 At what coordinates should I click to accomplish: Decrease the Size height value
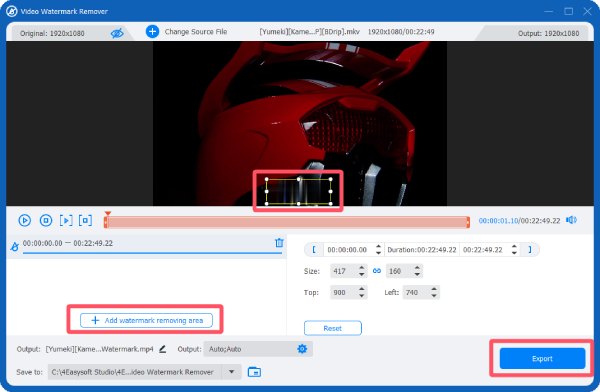pos(417,274)
